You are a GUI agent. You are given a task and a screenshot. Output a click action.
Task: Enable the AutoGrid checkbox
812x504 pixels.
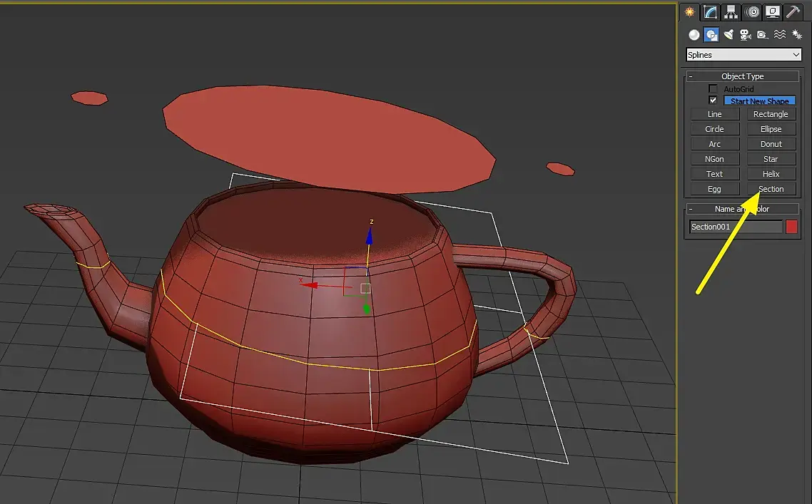tap(713, 89)
